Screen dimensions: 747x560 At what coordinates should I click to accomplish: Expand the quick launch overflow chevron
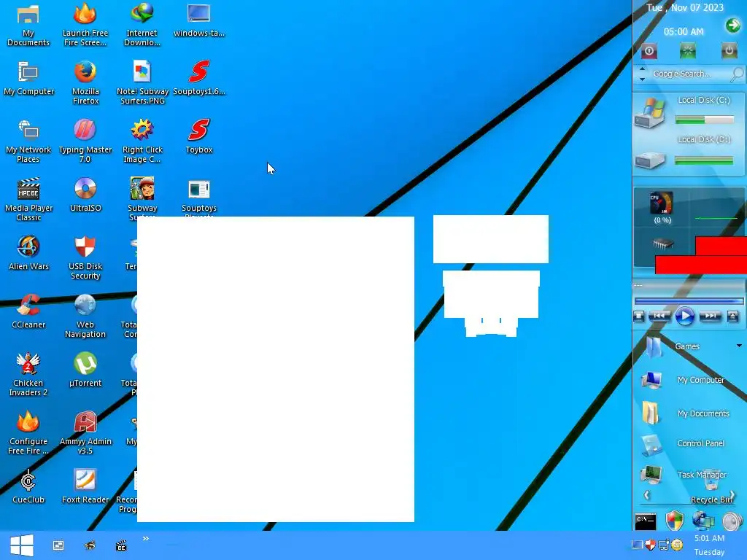point(146,539)
